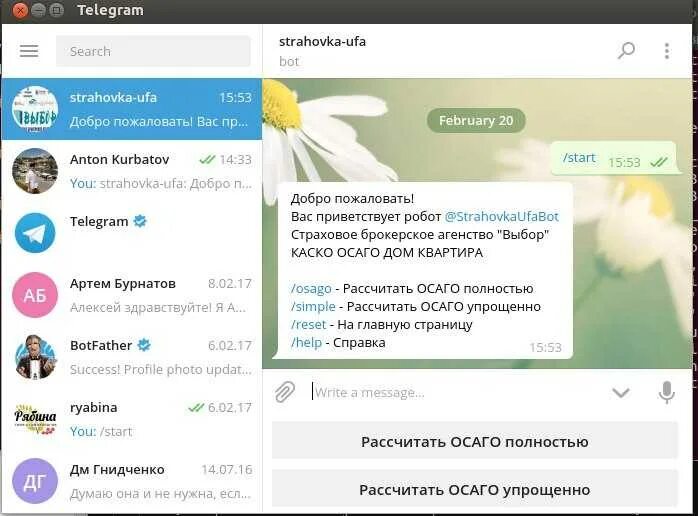
Task: Open Anton Kurbatov conversation
Action: tap(132, 171)
